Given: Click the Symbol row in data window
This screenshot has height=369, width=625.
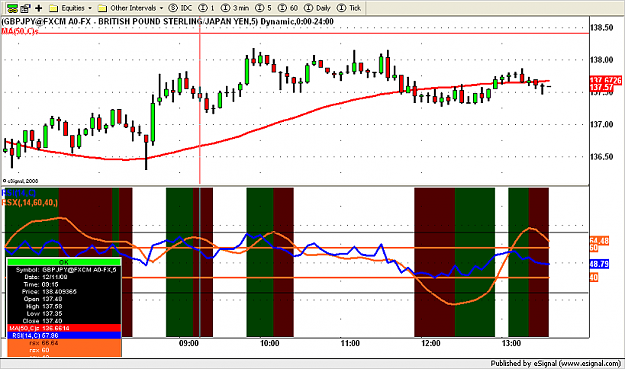Looking at the screenshot, I should coord(64,270).
